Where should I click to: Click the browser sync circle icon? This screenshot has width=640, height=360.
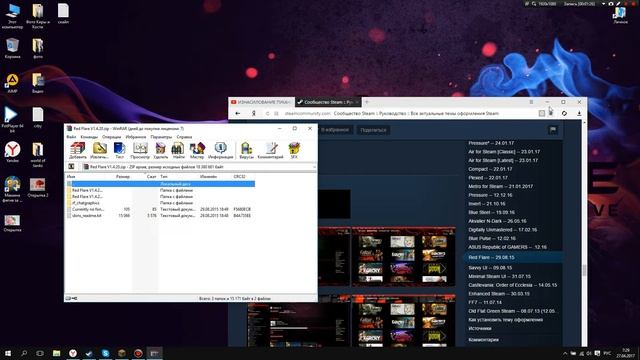point(564,113)
